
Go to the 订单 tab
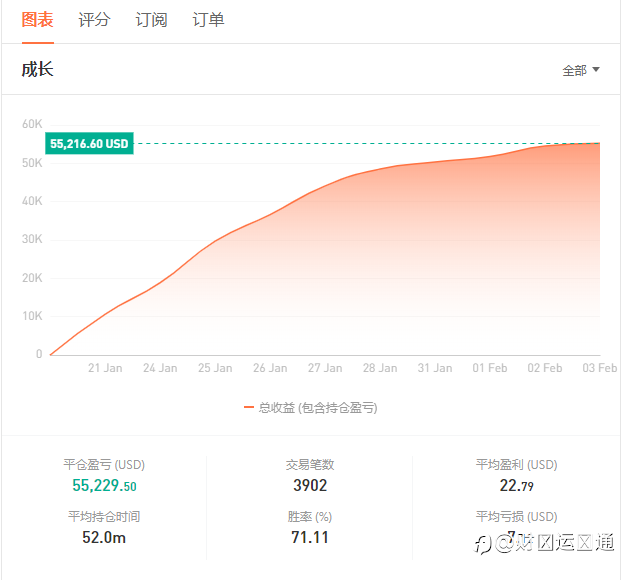[208, 20]
